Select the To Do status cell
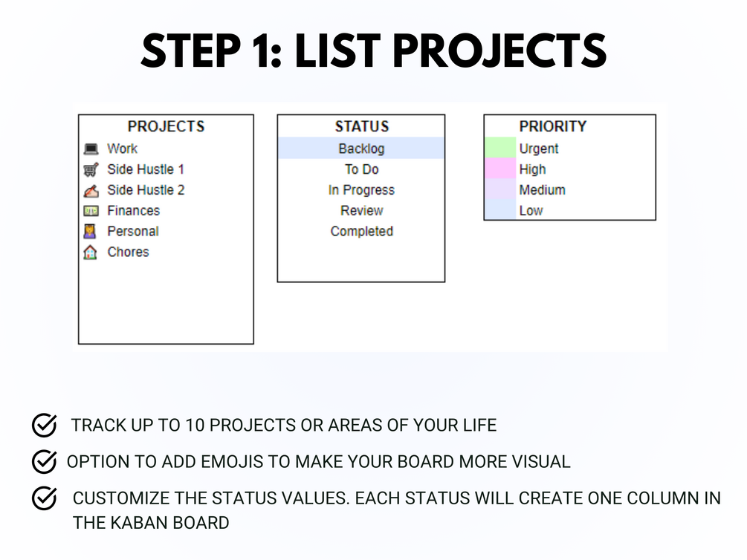Screen dimensions: 747x560 [361, 169]
